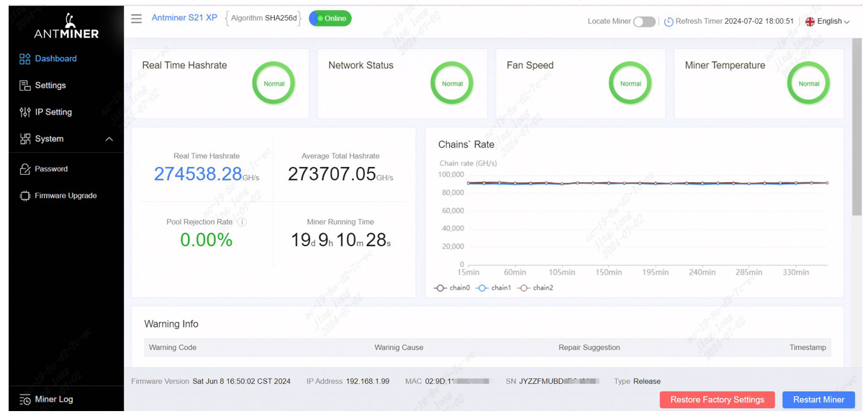
Task: Click the System sidebar icon
Action: point(25,139)
